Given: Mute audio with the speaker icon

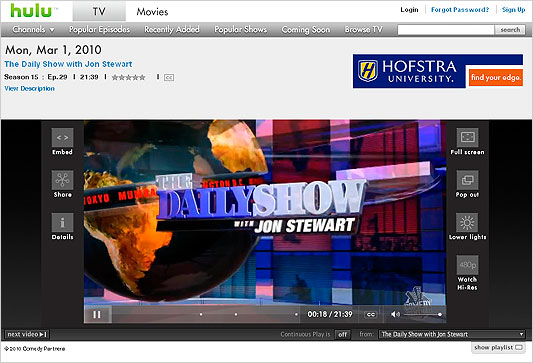Looking at the screenshot, I should [395, 314].
